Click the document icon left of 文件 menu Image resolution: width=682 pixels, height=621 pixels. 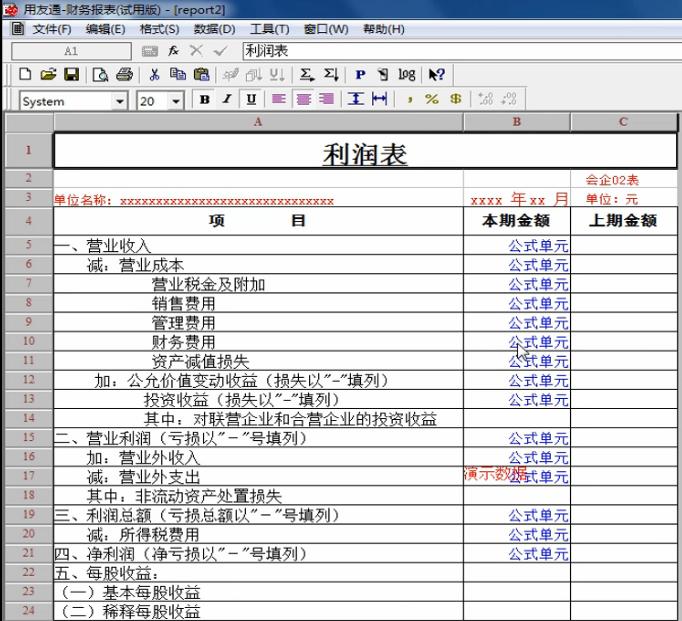click(x=18, y=29)
